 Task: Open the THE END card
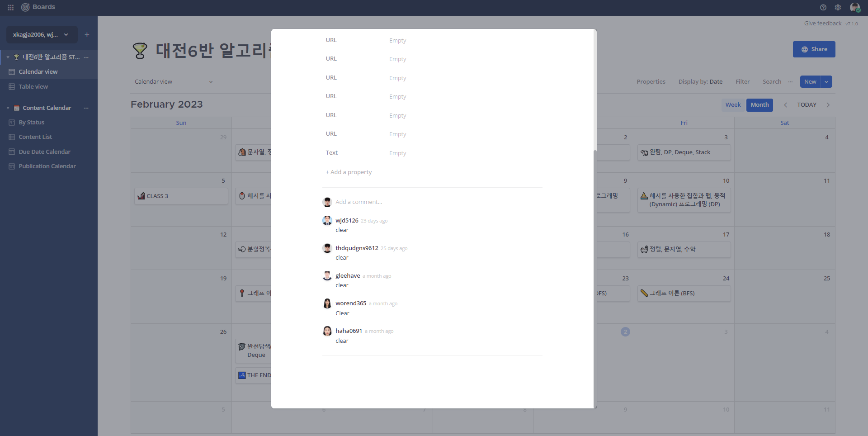pyautogui.click(x=253, y=375)
